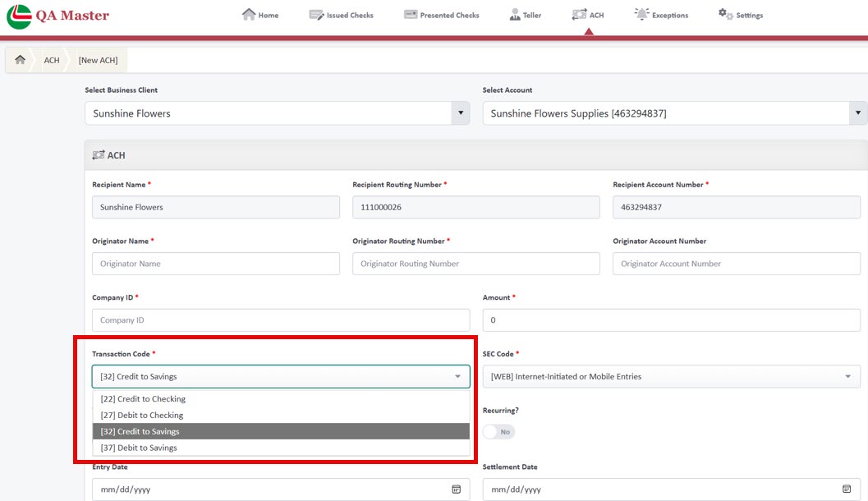The height and width of the screenshot is (501, 868).
Task: Click the Recipient Name field
Action: click(x=216, y=207)
